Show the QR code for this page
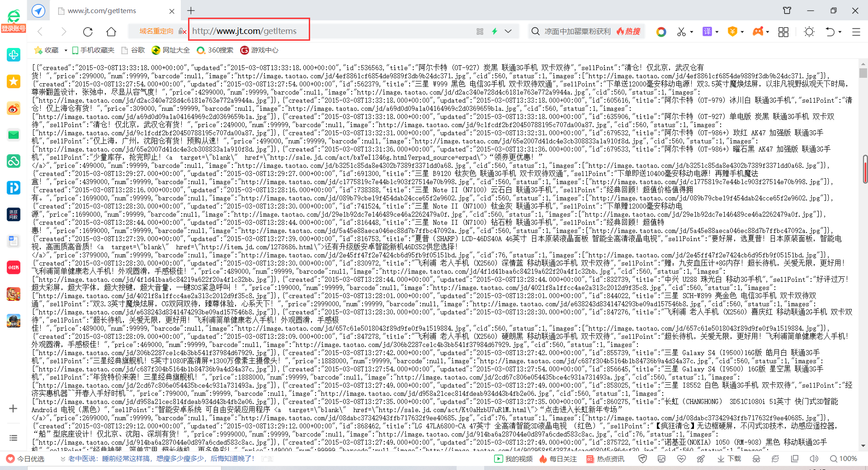Viewport: 868px width, 470px height. point(480,31)
